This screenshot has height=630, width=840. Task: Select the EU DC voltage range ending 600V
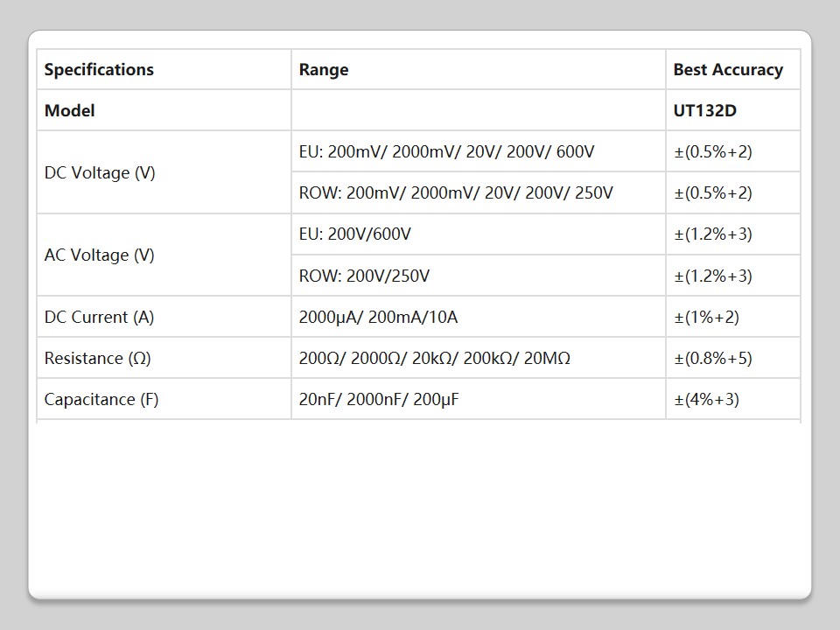(x=446, y=152)
